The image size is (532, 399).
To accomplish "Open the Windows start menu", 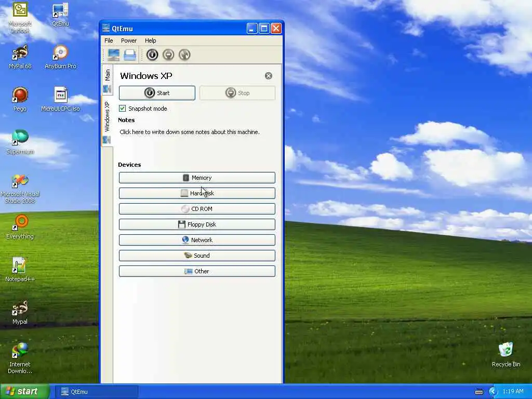I will pyautogui.click(x=24, y=392).
